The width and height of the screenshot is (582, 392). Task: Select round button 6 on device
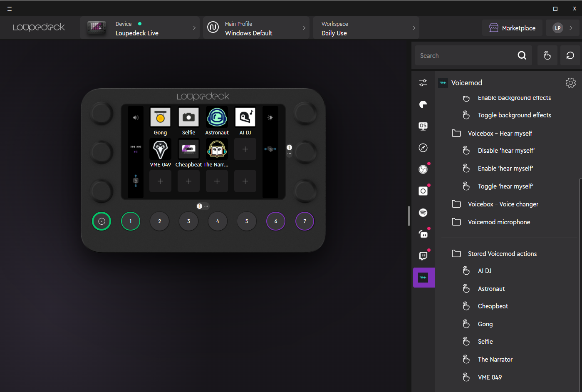[x=276, y=221]
